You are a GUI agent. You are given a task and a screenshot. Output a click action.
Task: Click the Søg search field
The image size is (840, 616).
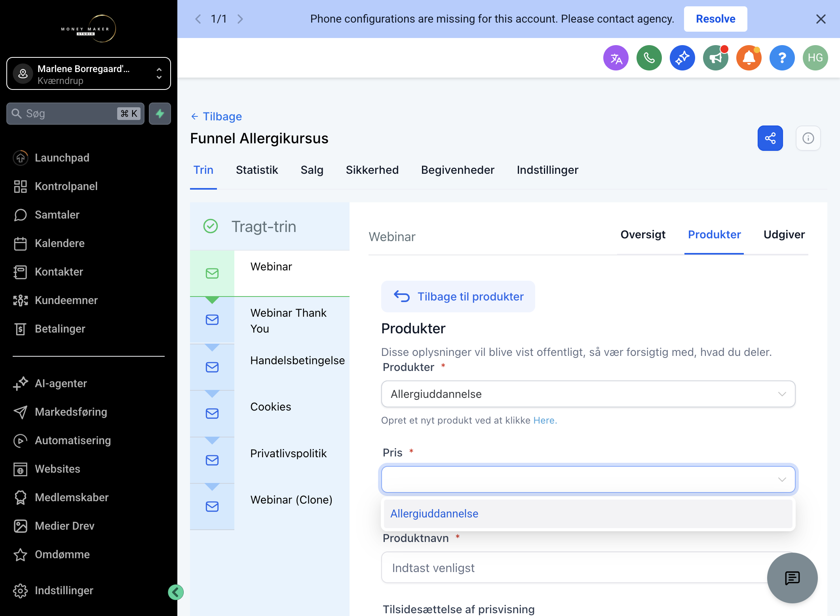point(75,114)
